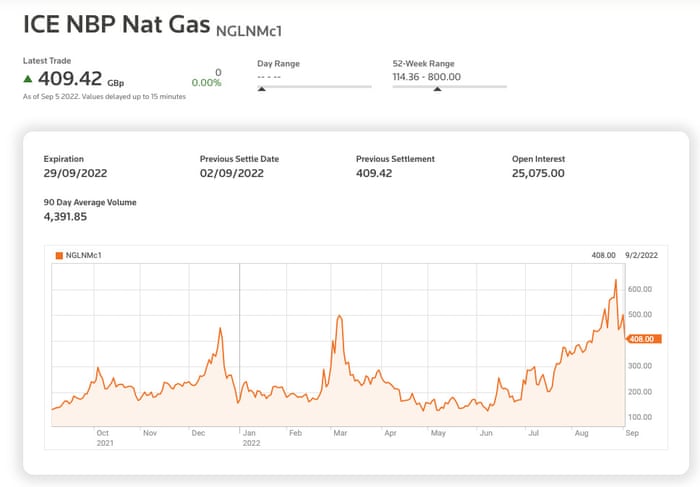This screenshot has height=487, width=700.
Task: Click the NGLNMc1 legend label in chart
Action: tap(84, 255)
